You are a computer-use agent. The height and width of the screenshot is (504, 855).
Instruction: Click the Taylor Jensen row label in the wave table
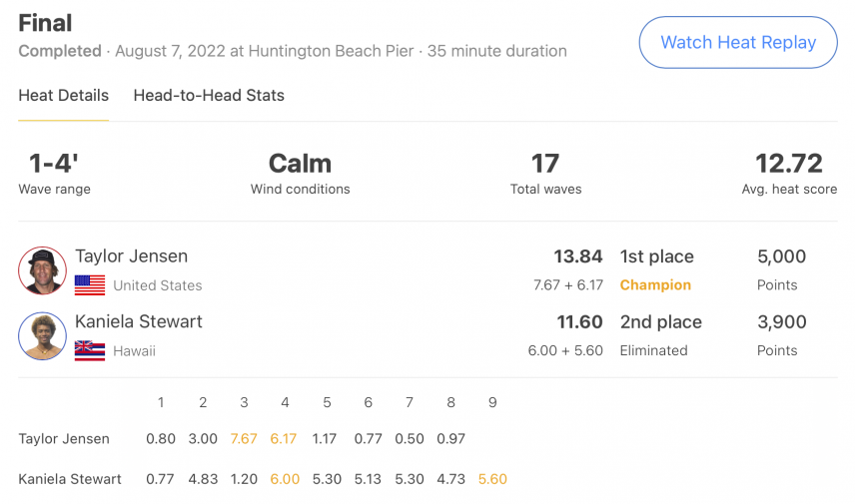click(64, 438)
